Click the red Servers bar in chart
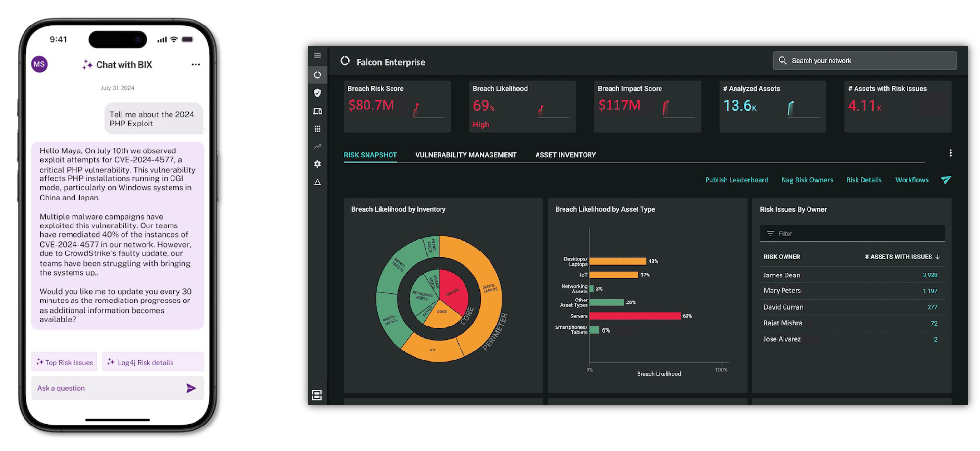Screen dimensions: 980x451 click(x=635, y=316)
